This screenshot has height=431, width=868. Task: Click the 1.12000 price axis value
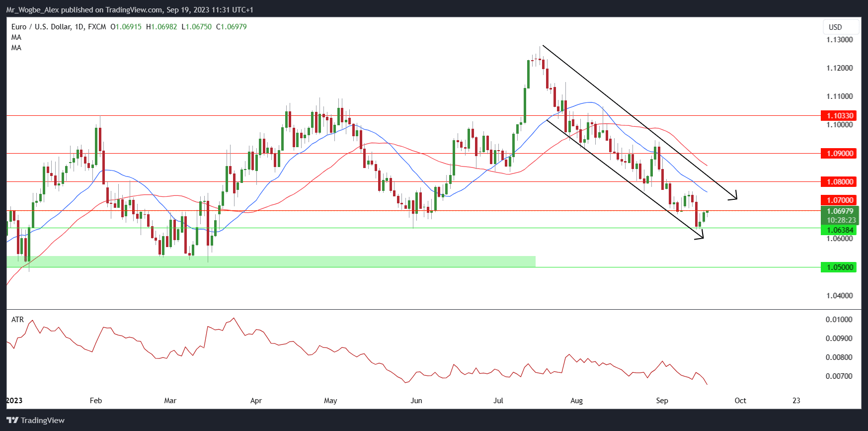coord(840,68)
